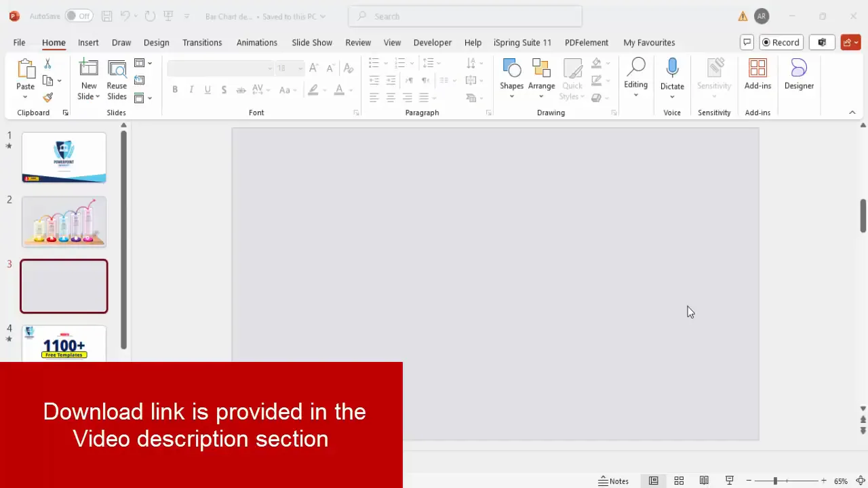The image size is (868, 488).
Task: Select slide 2 thumbnail
Action: point(64,222)
